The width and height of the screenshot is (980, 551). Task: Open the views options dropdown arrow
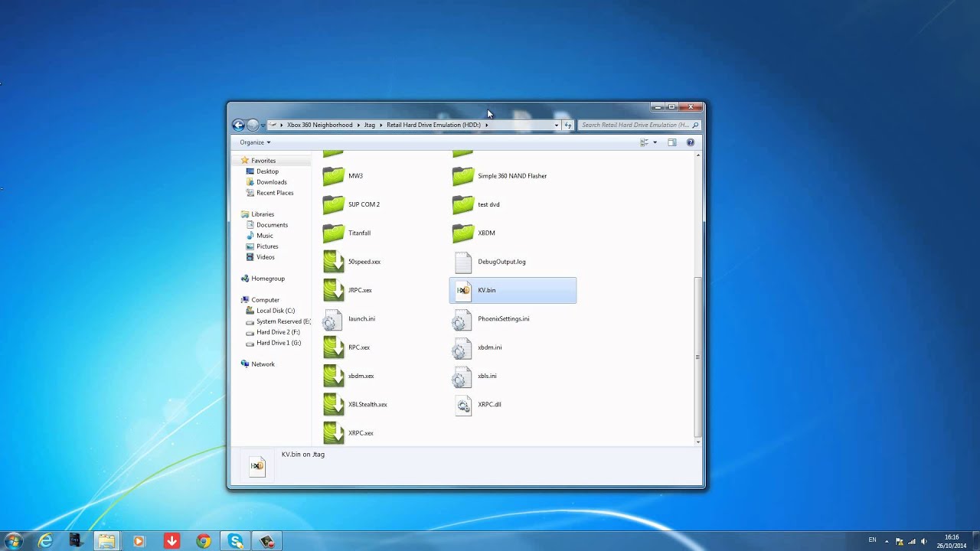click(655, 142)
